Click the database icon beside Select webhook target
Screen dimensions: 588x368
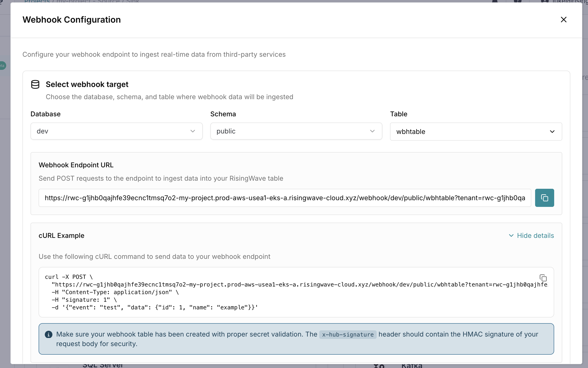pos(35,84)
